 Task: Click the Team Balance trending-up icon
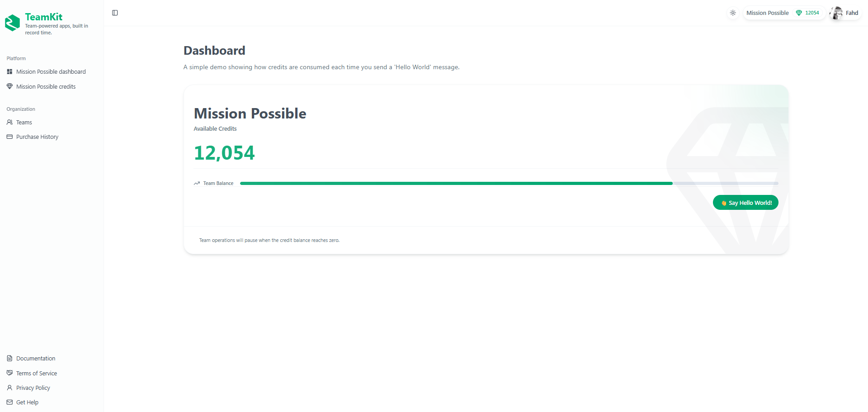[197, 183]
